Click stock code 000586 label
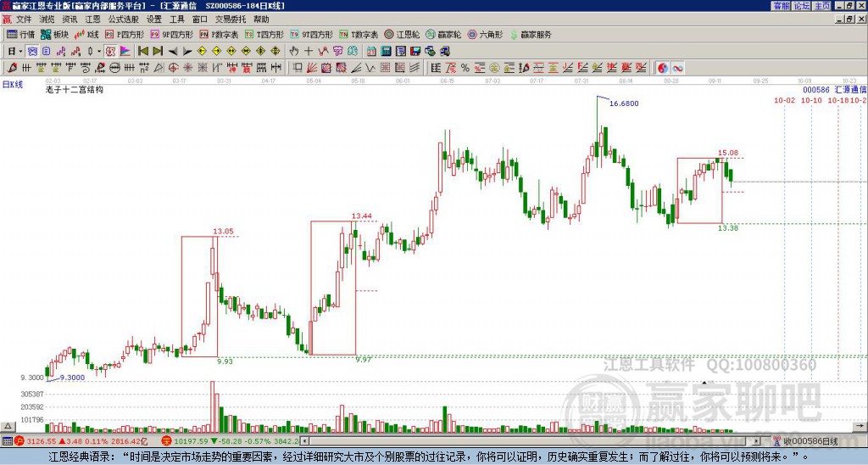868x465 pixels. (x=816, y=90)
